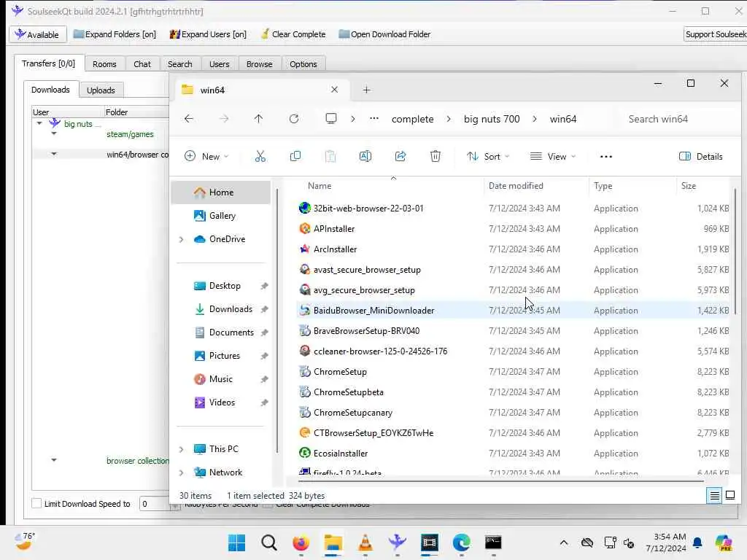
Task: Select ChromeSetupcanary file
Action: (352, 413)
